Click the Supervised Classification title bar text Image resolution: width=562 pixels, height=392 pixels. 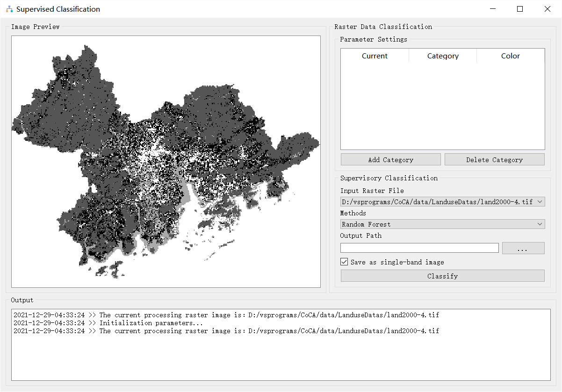point(58,9)
